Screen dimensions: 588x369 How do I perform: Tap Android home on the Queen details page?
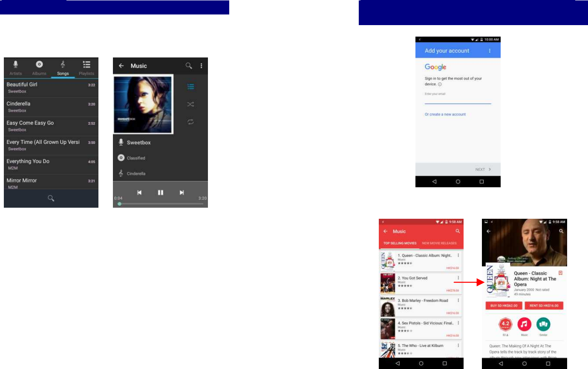(x=525, y=363)
